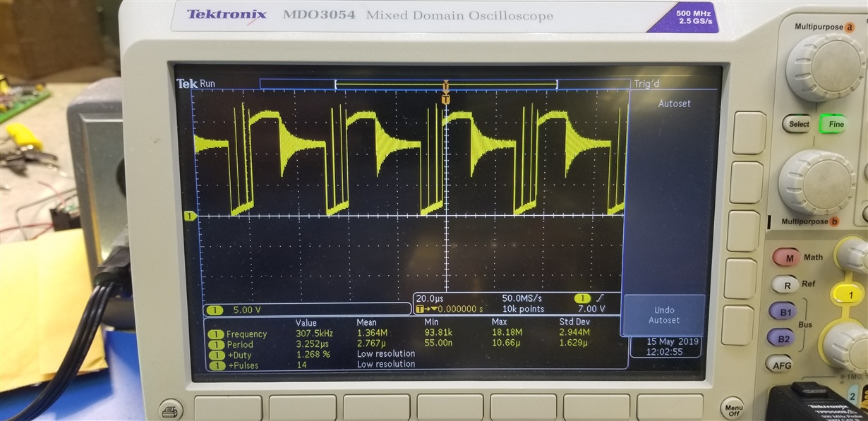Push the bottom bezel button nearest the printer button
Image resolution: width=868 pixels, height=421 pixels.
tap(228, 409)
